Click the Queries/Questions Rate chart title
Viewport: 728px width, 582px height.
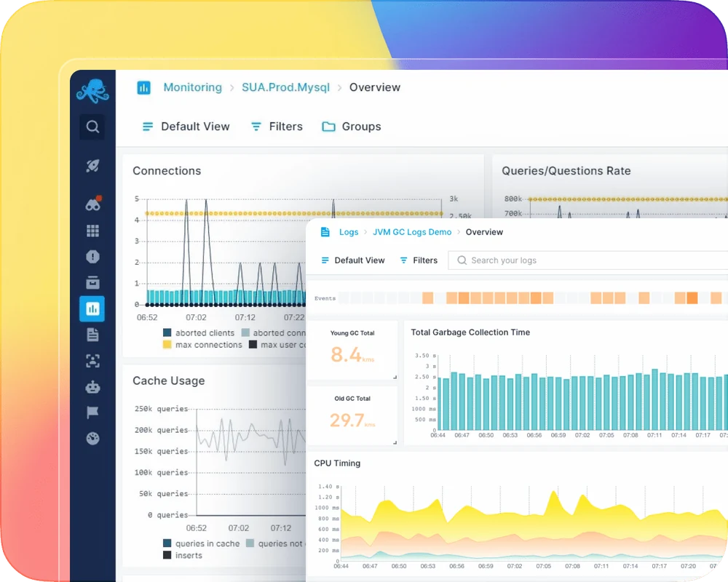tap(566, 171)
